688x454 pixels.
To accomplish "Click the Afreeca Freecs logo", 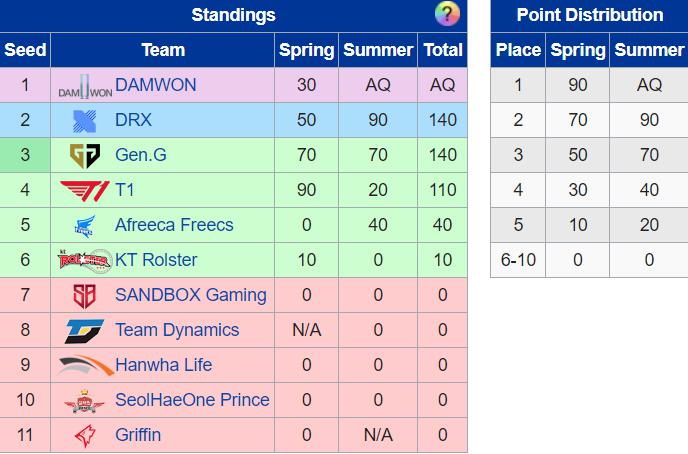I will pos(85,226).
